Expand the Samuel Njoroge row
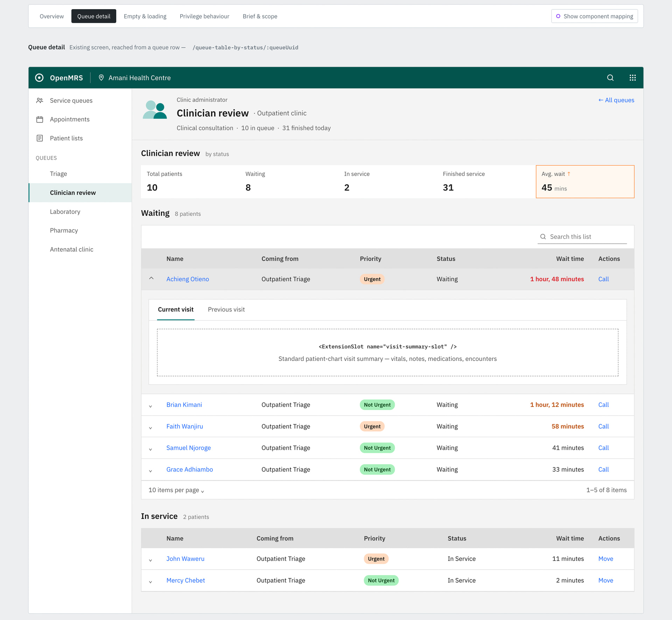Screen dimensions: 672x620 coord(150,449)
